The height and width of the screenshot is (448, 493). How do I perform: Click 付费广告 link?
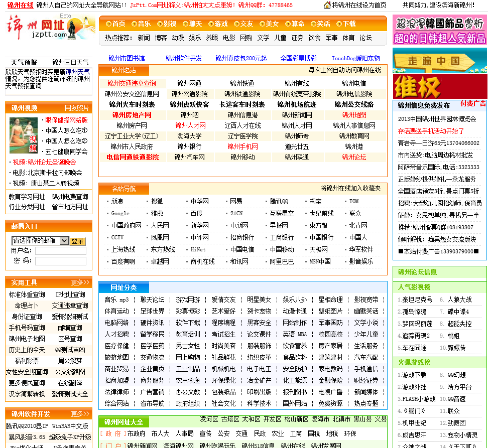(473, 103)
